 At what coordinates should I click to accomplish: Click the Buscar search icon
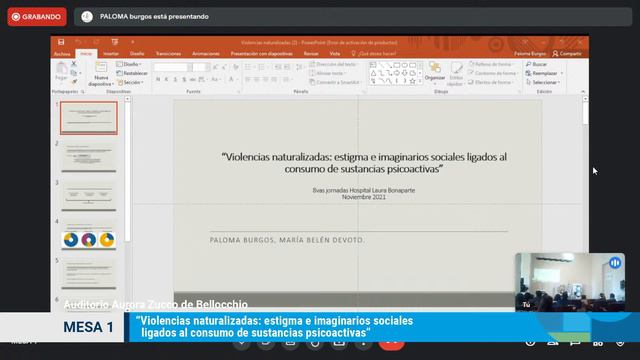[x=536, y=64]
